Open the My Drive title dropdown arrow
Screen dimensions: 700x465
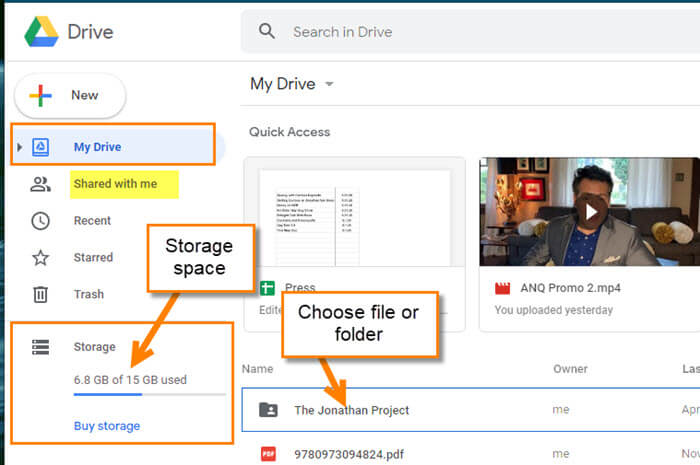(x=329, y=84)
